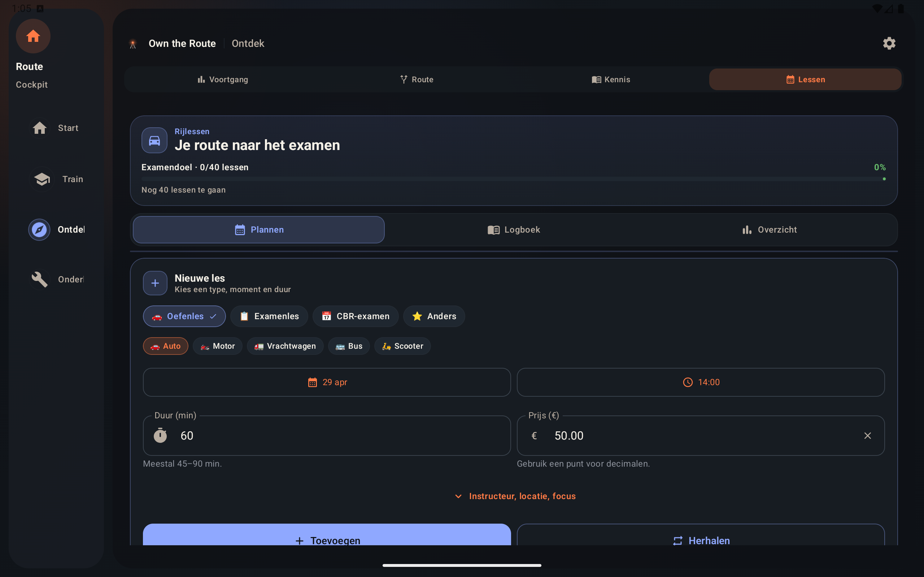
Task: Click the car icon next to Rijlessen
Action: (x=154, y=140)
